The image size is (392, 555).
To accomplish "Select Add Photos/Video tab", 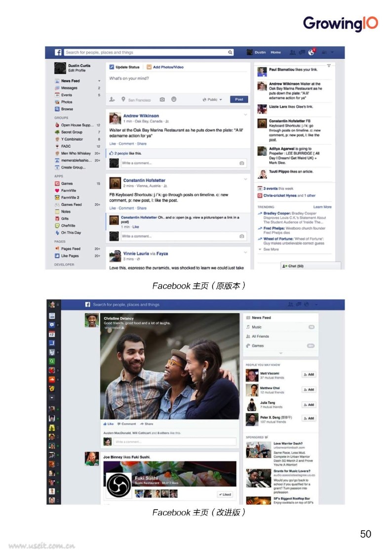I will coord(165,67).
